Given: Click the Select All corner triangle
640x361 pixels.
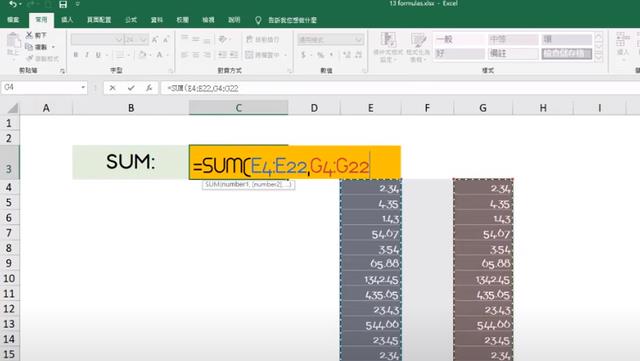Looking at the screenshot, I should [13, 108].
